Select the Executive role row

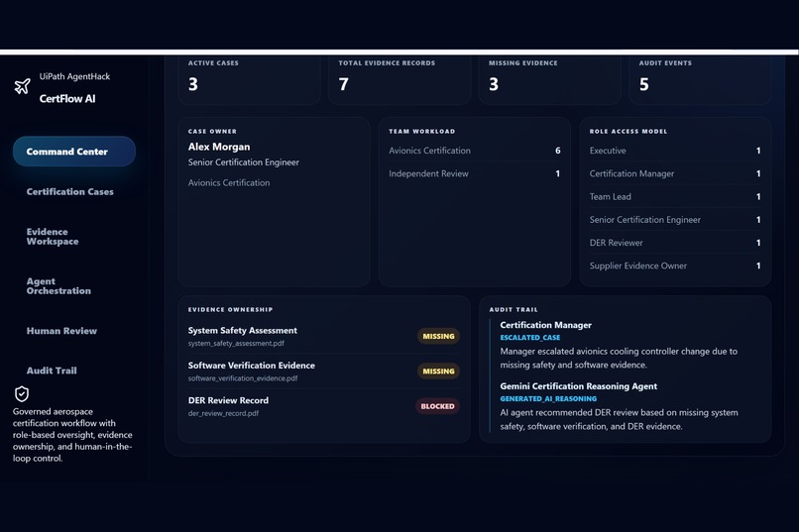675,151
